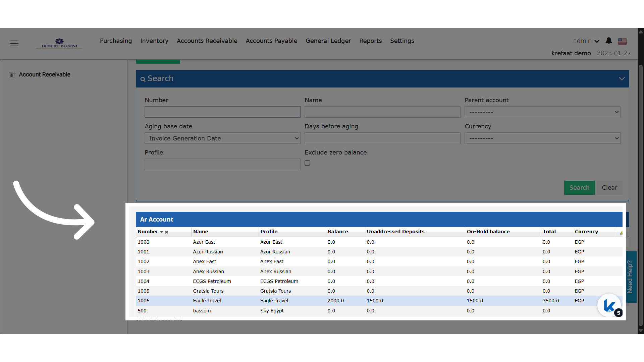Sort by the Currency column header

click(586, 232)
